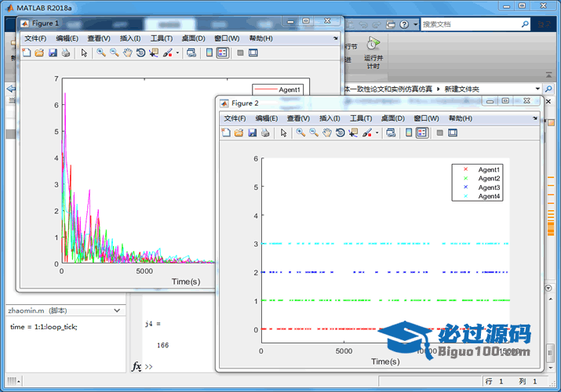The height and width of the screenshot is (392, 561).
Task: Click New Figure icon in Figure 1 toolbar
Action: (x=27, y=53)
